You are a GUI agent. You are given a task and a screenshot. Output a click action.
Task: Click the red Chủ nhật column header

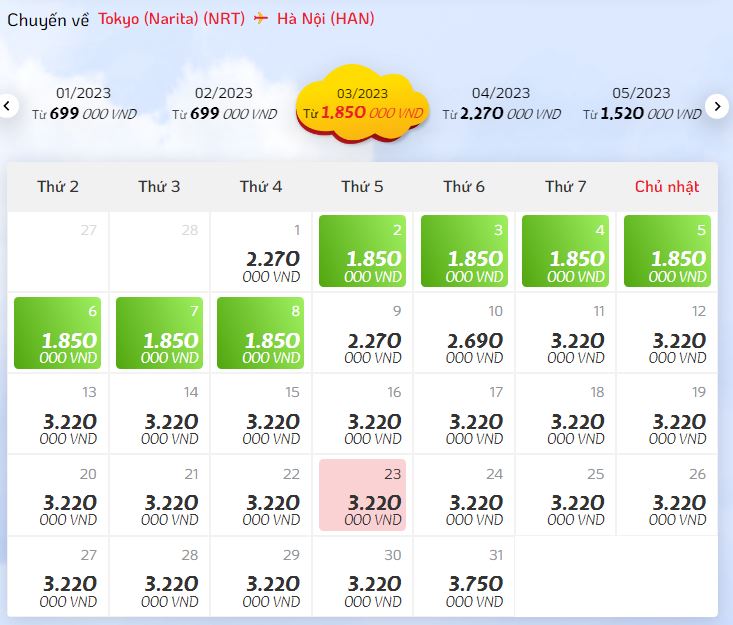pos(667,187)
